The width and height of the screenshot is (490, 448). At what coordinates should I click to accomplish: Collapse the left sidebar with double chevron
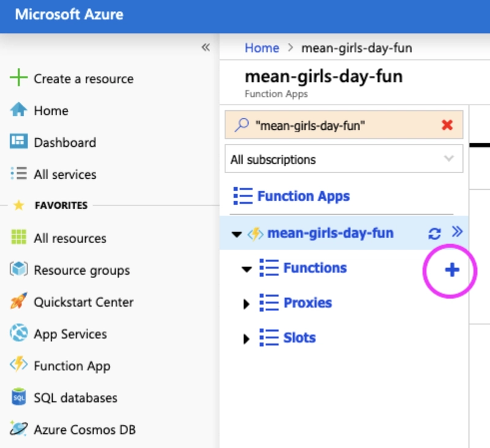point(206,48)
